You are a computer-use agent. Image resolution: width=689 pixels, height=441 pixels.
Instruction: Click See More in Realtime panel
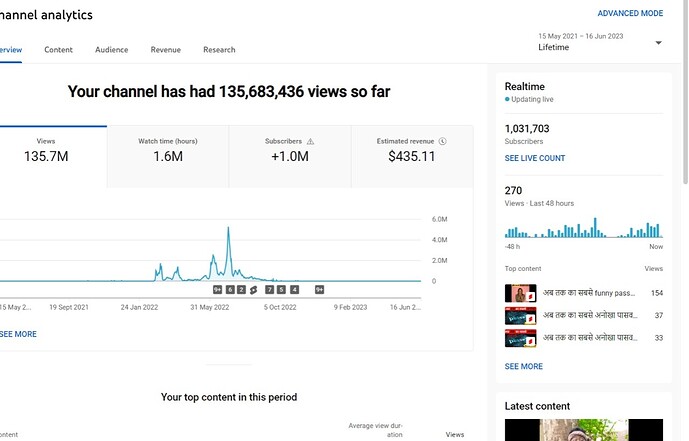click(x=524, y=366)
